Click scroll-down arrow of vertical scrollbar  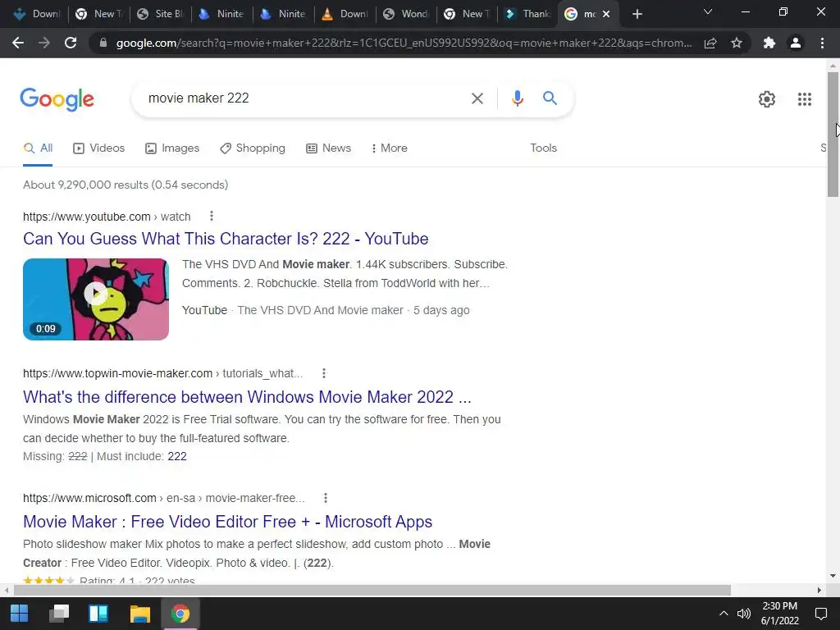(833, 576)
